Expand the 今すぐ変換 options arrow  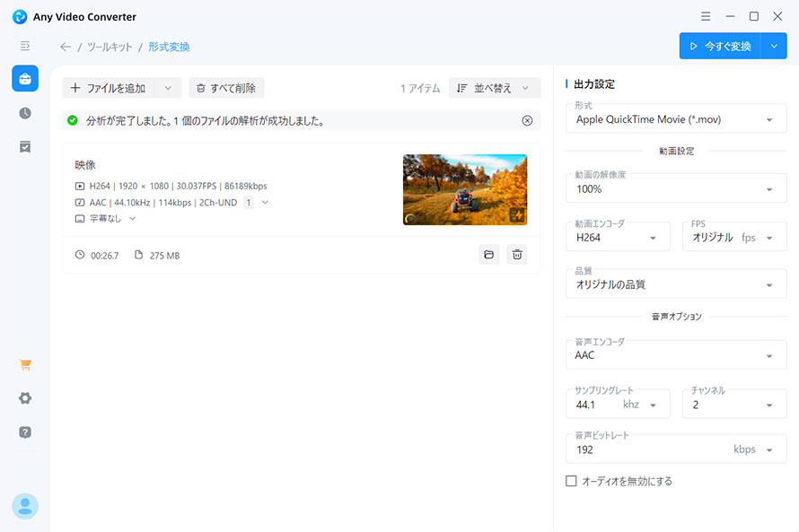[774, 46]
